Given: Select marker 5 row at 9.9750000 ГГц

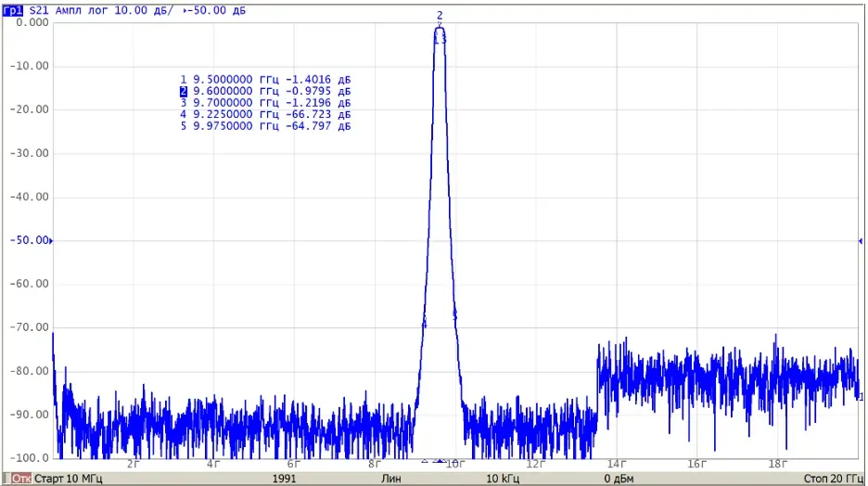Looking at the screenshot, I should 266,126.
